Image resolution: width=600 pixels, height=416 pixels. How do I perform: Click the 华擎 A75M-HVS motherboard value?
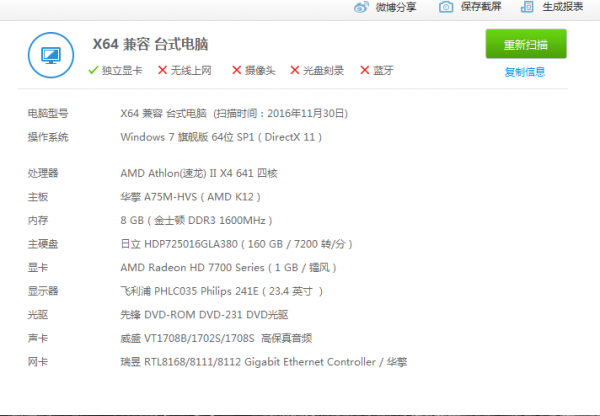point(191,197)
